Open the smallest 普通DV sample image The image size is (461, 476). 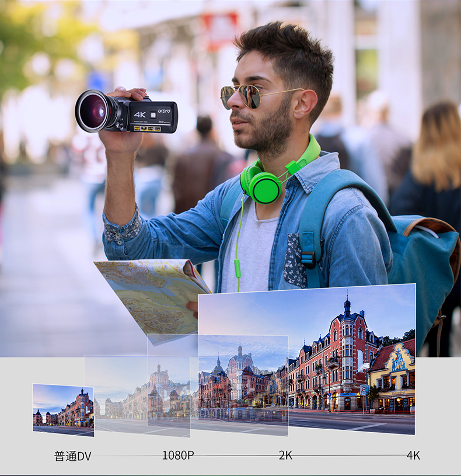(x=64, y=410)
